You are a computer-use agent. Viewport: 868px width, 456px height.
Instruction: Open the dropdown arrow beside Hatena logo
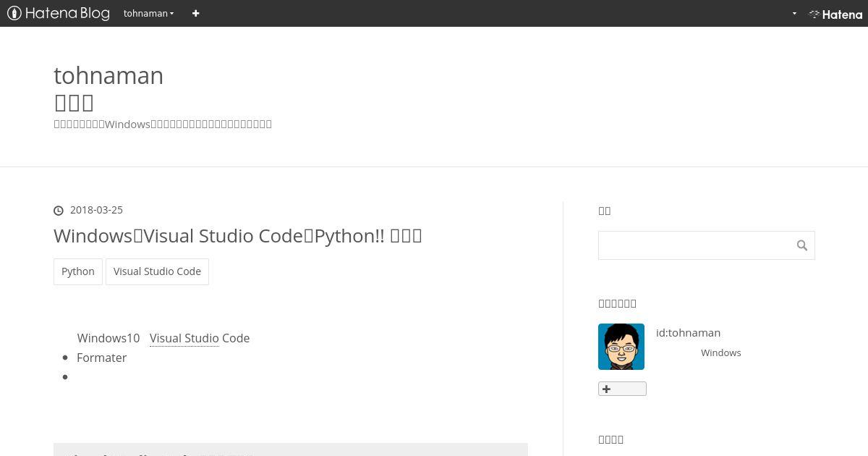794,14
